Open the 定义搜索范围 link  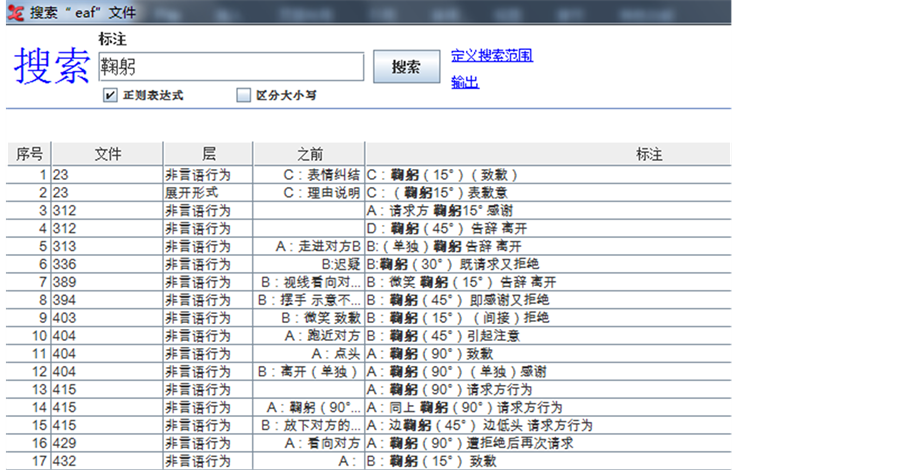coord(491,55)
